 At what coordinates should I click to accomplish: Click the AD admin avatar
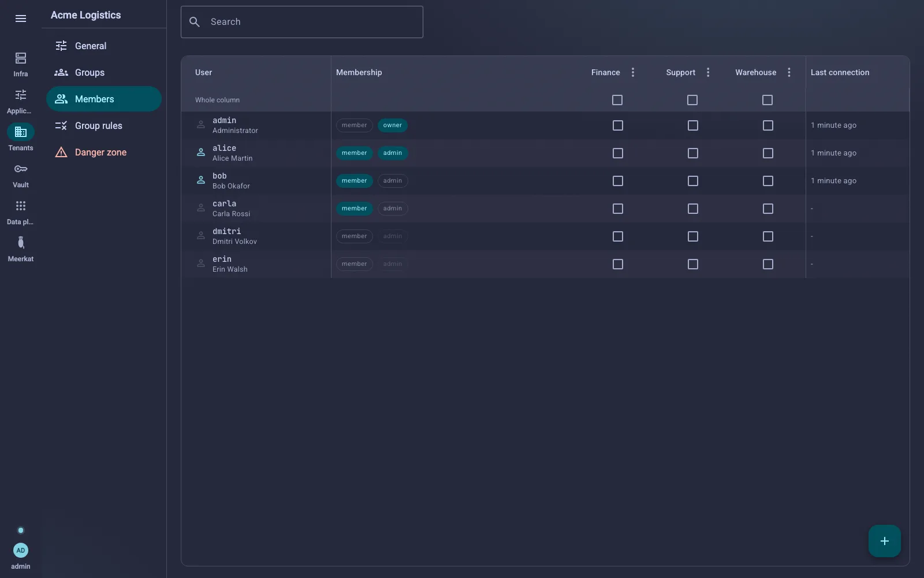pos(21,550)
